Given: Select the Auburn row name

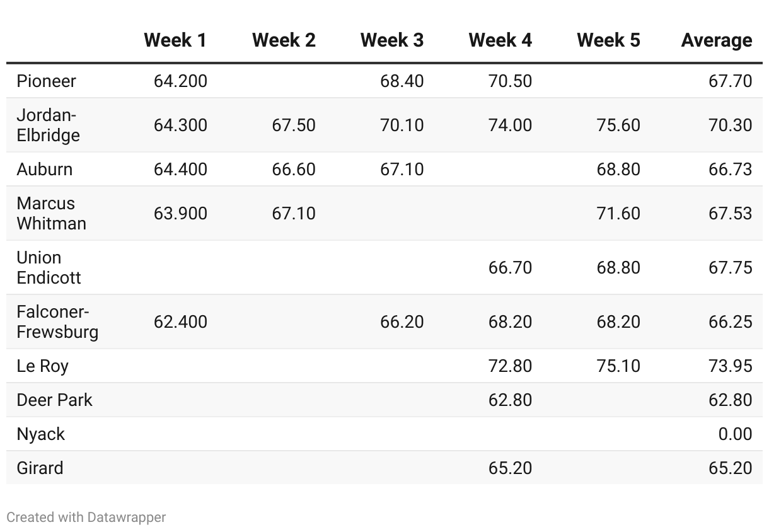Looking at the screenshot, I should coord(44,170).
